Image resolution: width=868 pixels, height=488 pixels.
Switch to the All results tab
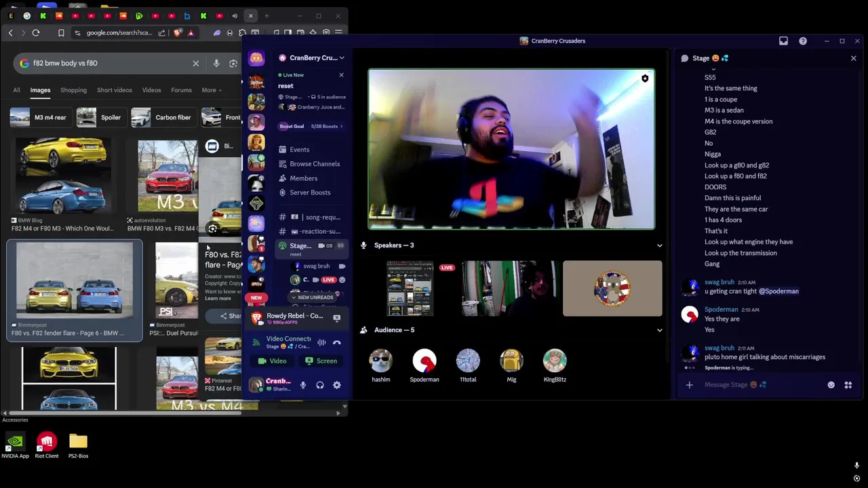tap(16, 90)
